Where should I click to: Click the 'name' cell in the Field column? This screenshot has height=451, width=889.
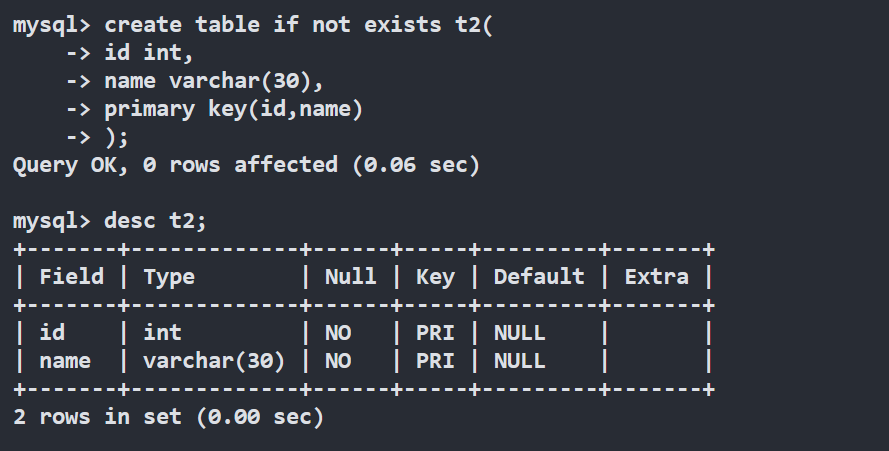point(65,360)
